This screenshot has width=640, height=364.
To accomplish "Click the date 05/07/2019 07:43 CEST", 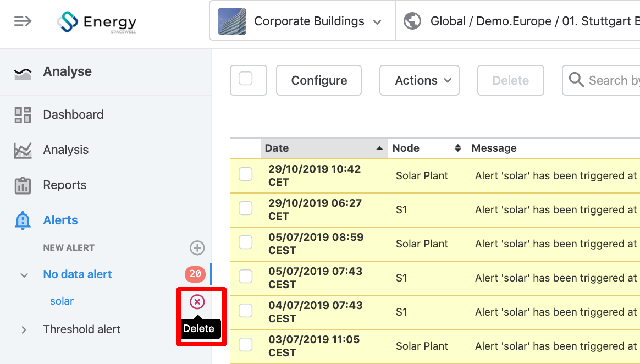I will tap(315, 278).
